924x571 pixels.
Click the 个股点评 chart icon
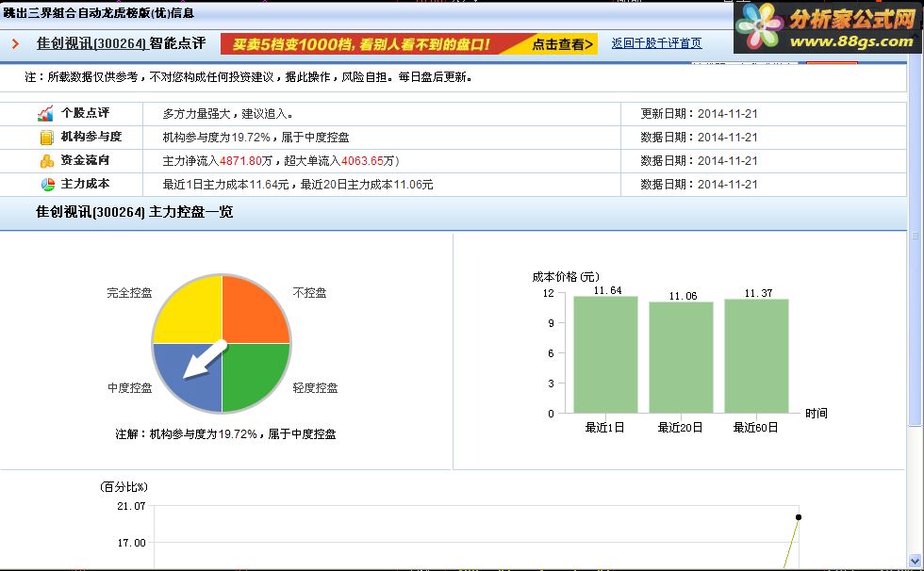(x=46, y=113)
